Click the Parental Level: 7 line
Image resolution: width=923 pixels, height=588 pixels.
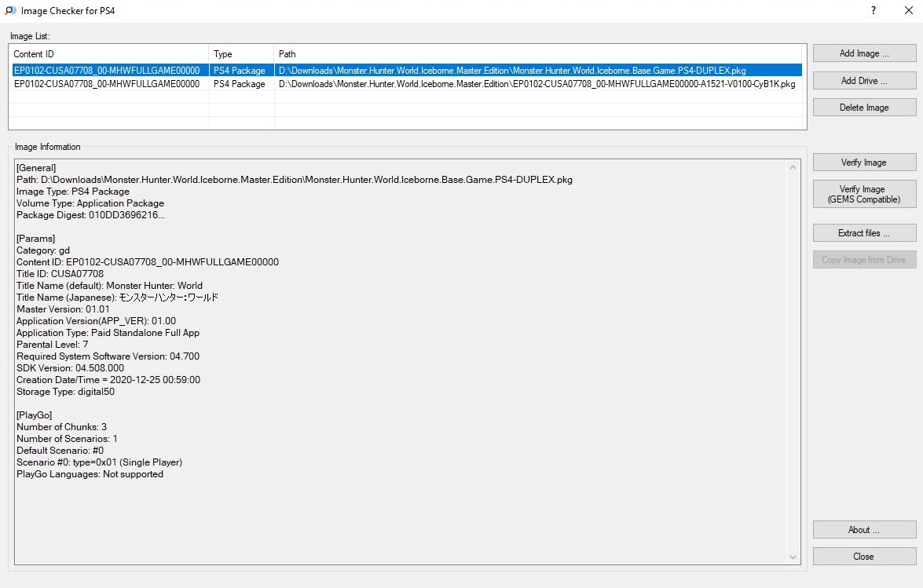pyautogui.click(x=53, y=345)
